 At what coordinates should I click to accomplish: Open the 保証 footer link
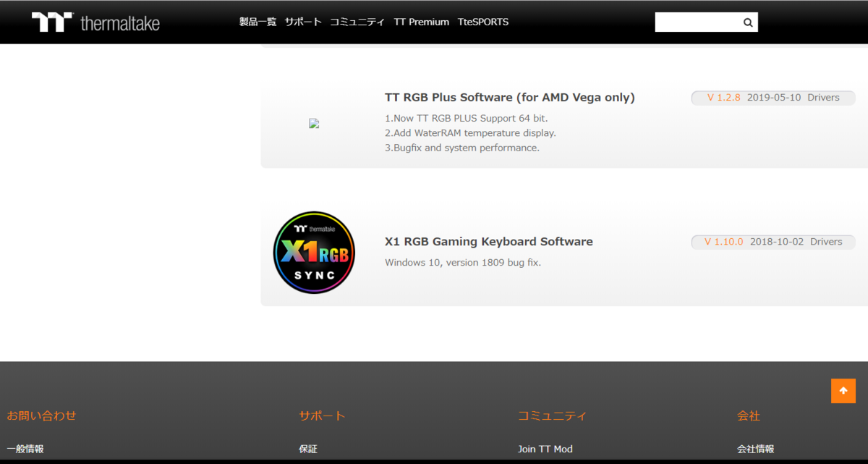click(308, 449)
